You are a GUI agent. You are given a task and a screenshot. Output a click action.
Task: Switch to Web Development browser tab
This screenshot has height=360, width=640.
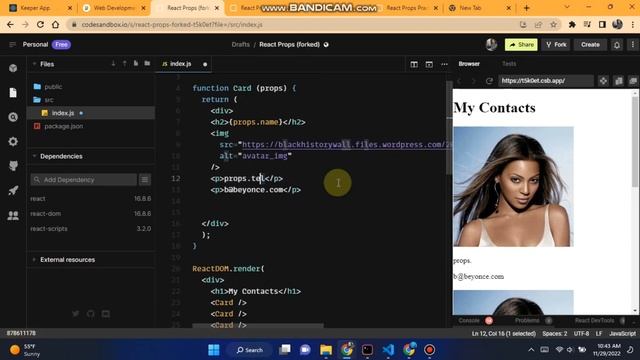click(114, 8)
